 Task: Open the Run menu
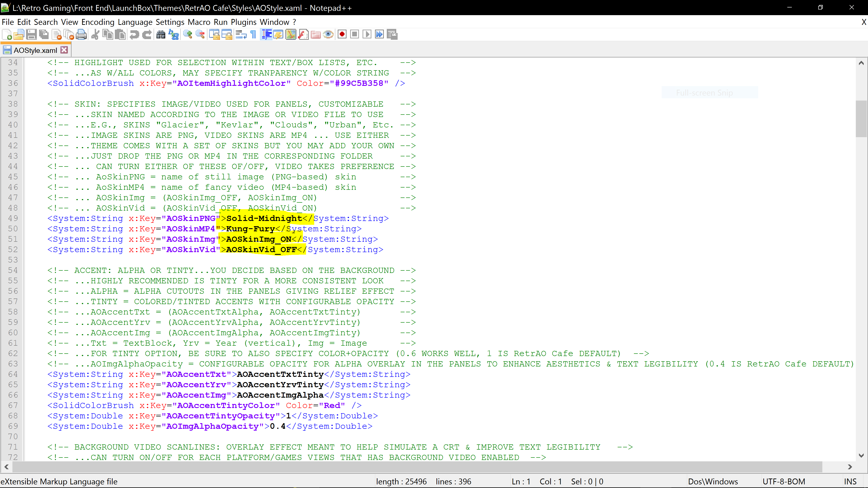click(x=221, y=22)
